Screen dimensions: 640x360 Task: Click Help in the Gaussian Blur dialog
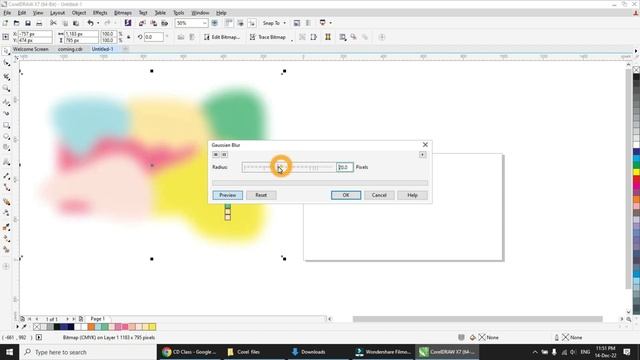pyautogui.click(x=412, y=195)
